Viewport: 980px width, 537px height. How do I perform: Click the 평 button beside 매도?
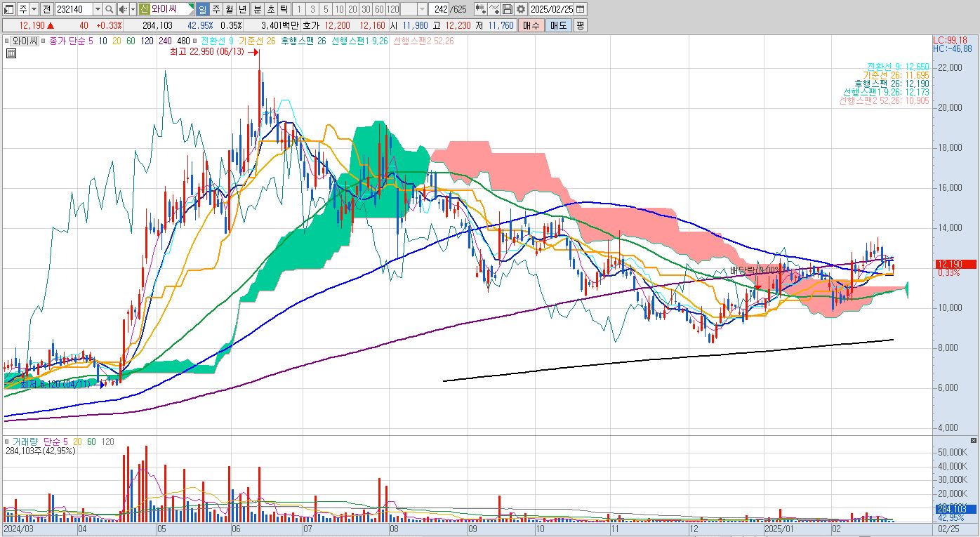580,25
